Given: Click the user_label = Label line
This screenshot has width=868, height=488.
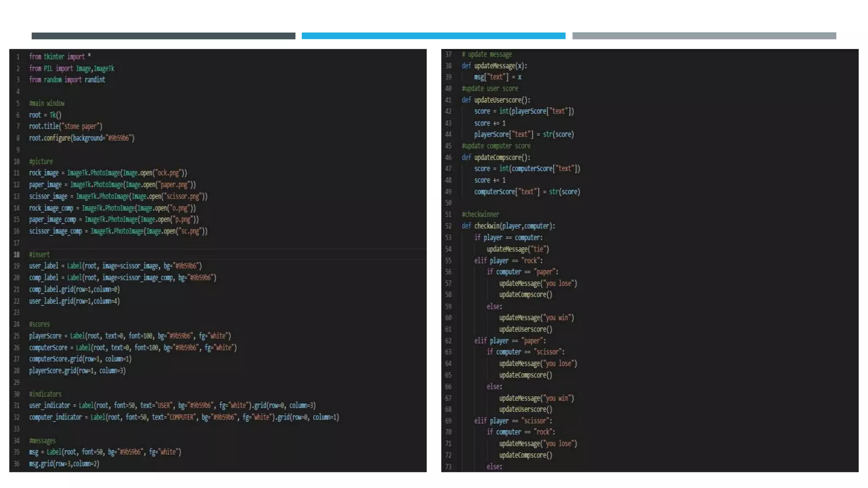Looking at the screenshot, I should (115, 266).
